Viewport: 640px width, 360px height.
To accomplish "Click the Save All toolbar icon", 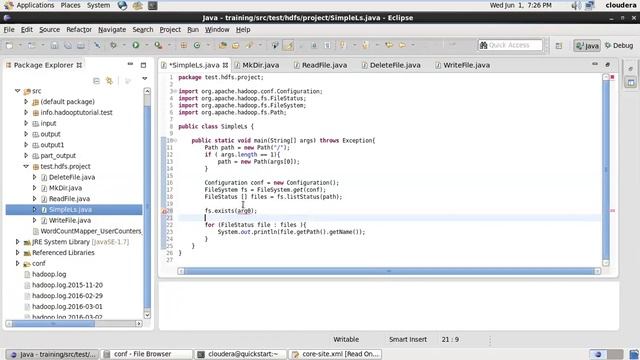I will pos(67,45).
